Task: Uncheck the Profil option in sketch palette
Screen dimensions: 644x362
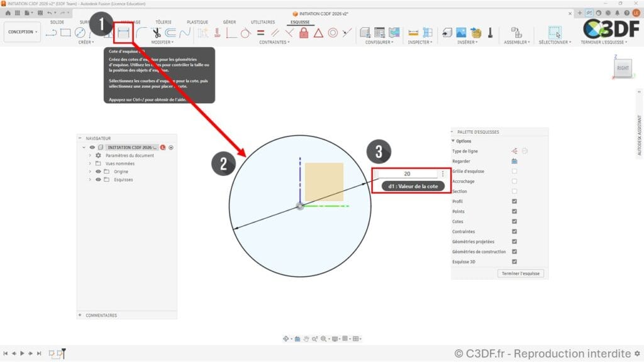Action: [513, 201]
